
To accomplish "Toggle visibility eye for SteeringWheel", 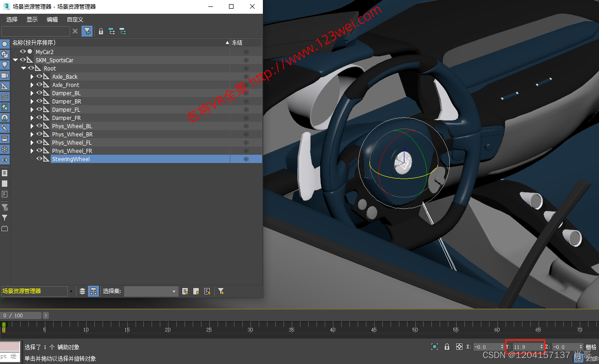I will click(39, 159).
